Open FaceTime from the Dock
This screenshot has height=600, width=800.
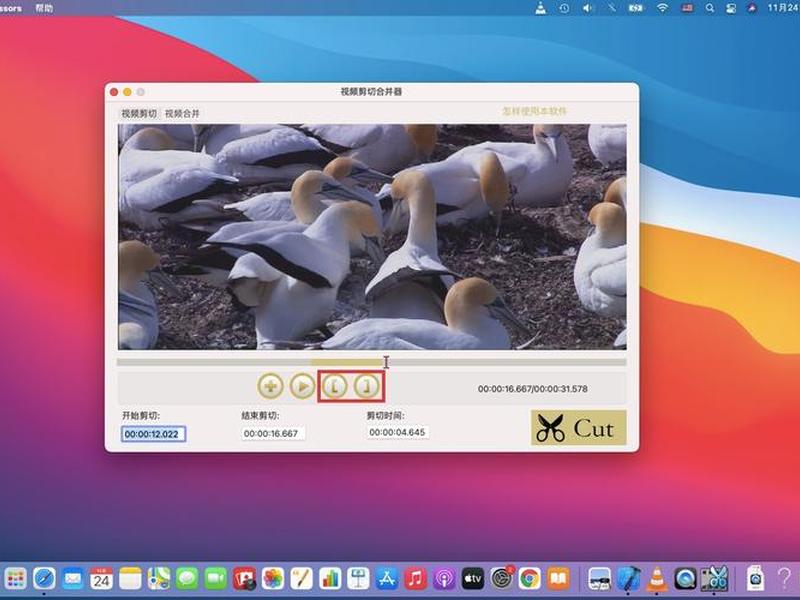216,579
